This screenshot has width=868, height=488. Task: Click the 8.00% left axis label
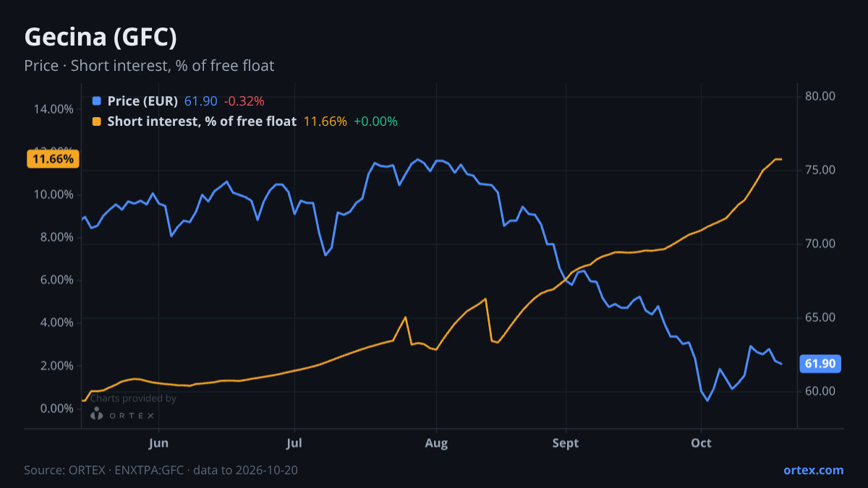56,237
